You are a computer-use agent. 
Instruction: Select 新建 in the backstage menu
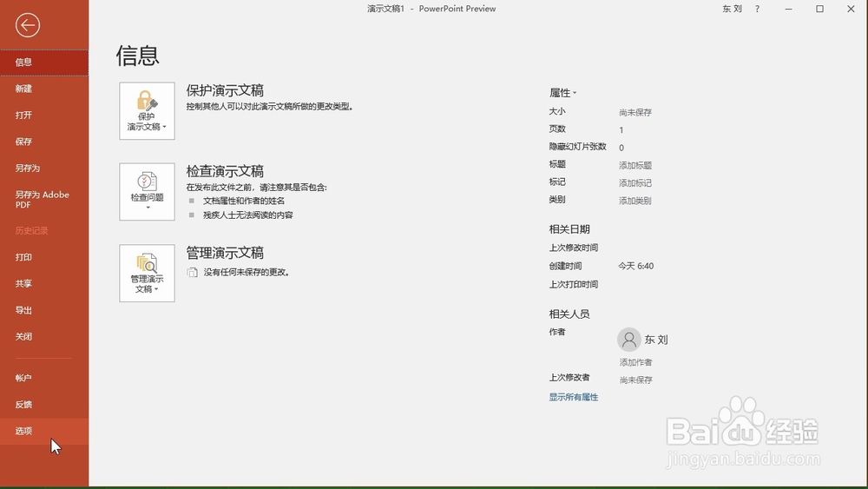click(44, 89)
